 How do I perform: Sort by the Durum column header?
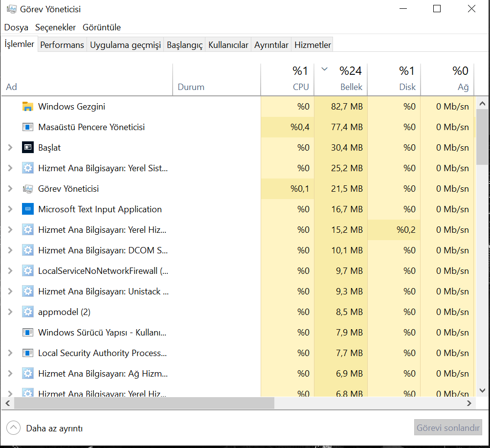coord(217,80)
